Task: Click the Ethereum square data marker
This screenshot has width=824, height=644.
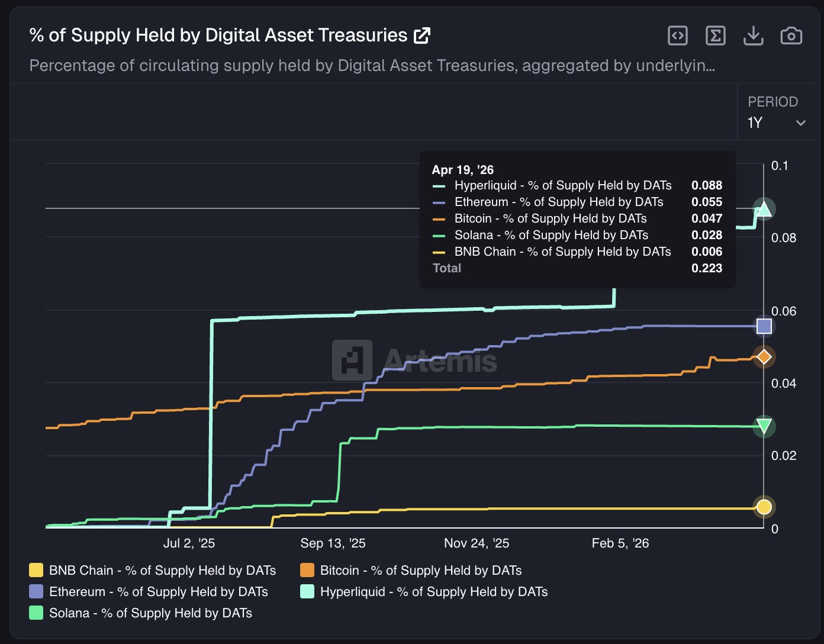Action: [x=764, y=326]
